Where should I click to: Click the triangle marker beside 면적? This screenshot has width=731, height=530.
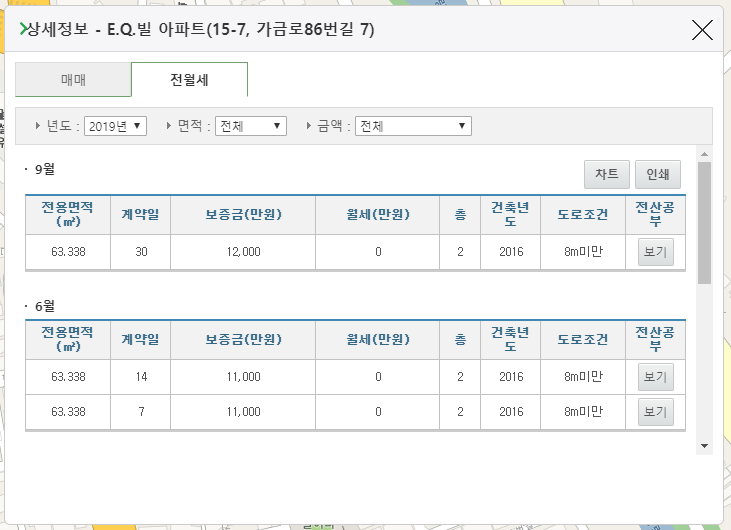(169, 125)
